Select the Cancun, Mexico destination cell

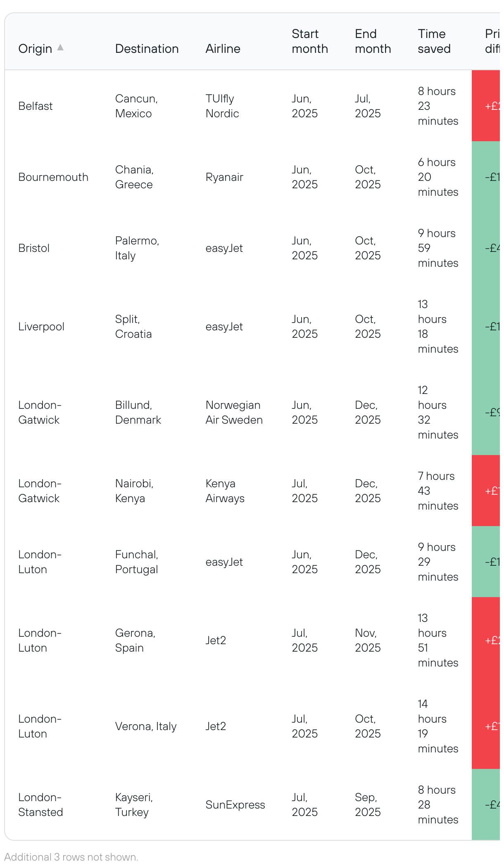[137, 106]
